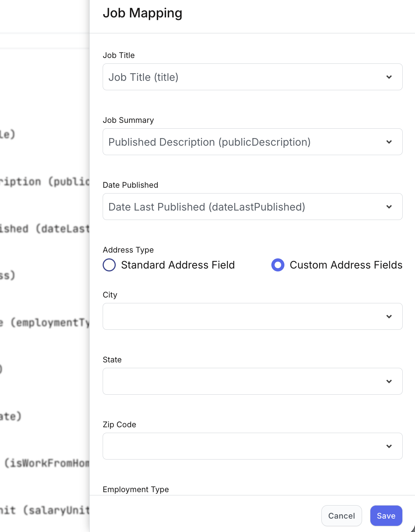Viewport: 415px width, 532px height.
Task: Click the "Custom Address Fields" option label
Action: 346,265
